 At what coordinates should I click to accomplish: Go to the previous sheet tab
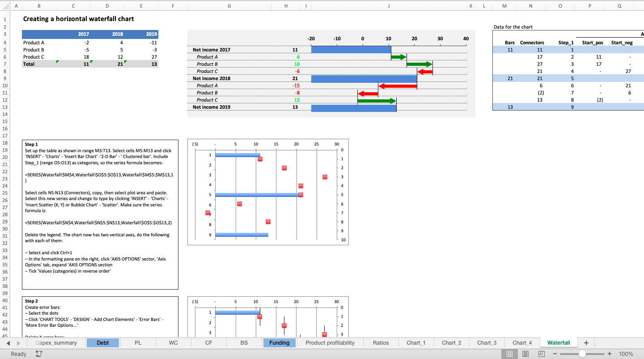click(8, 343)
